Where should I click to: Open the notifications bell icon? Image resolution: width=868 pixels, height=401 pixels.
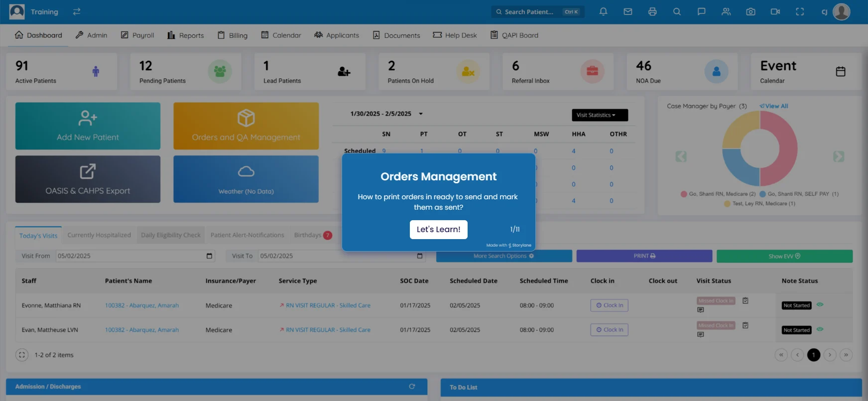603,11
